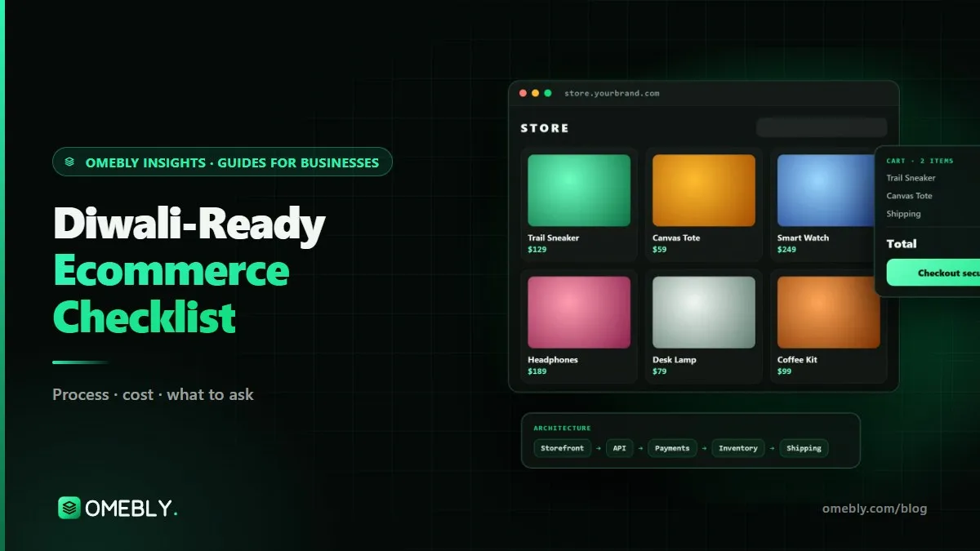Click the ARCHITECTURE panel label
The image size is (980, 551).
[562, 428]
